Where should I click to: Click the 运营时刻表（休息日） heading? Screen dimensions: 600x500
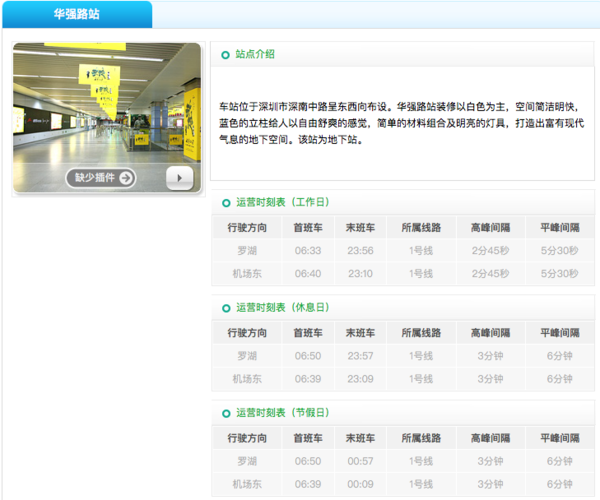[282, 307]
